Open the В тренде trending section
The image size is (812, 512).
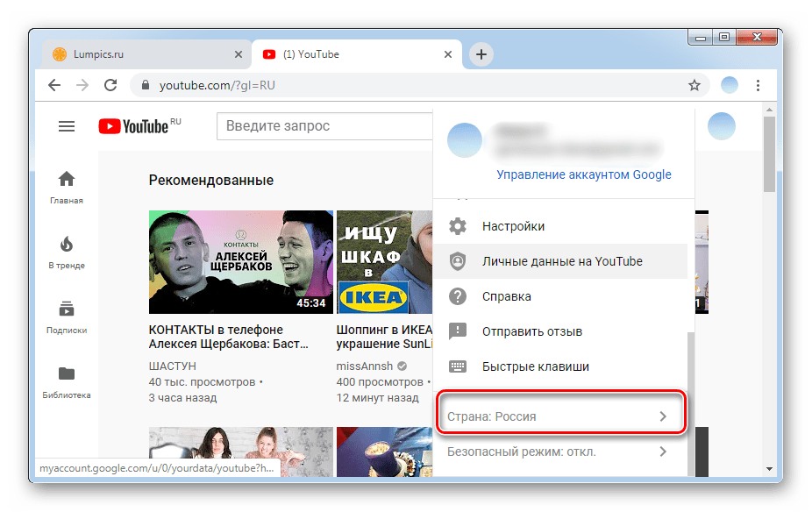67,252
